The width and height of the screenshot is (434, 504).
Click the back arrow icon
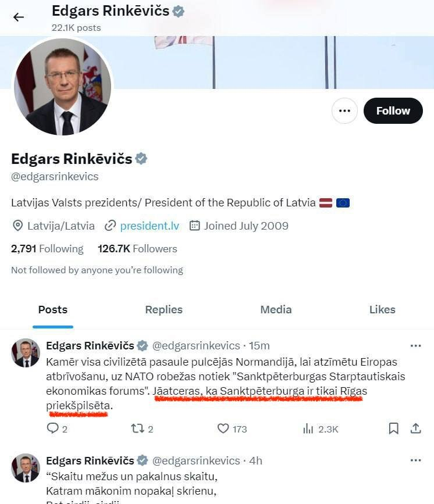click(19, 17)
